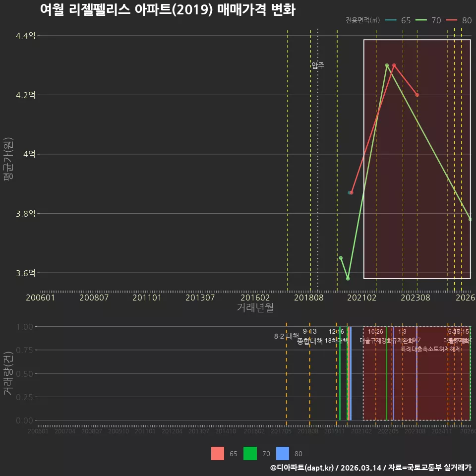
Task: Click the 거래년월 axis title
Action: (x=255, y=307)
